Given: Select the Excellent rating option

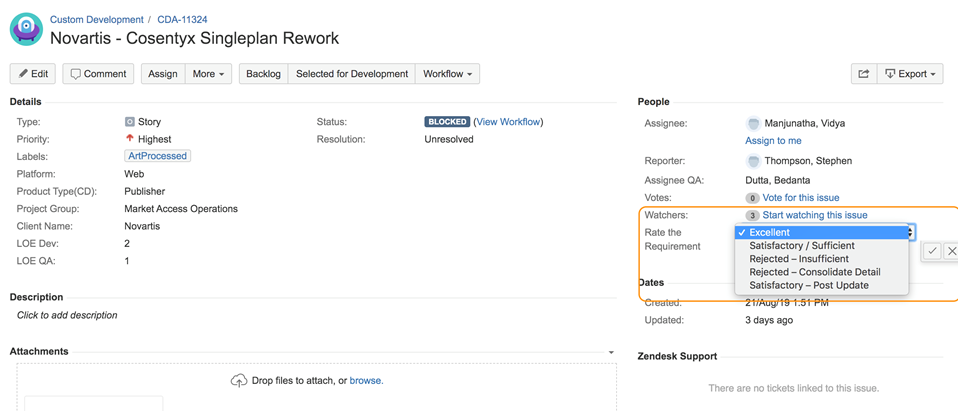Looking at the screenshot, I should pos(822,232).
